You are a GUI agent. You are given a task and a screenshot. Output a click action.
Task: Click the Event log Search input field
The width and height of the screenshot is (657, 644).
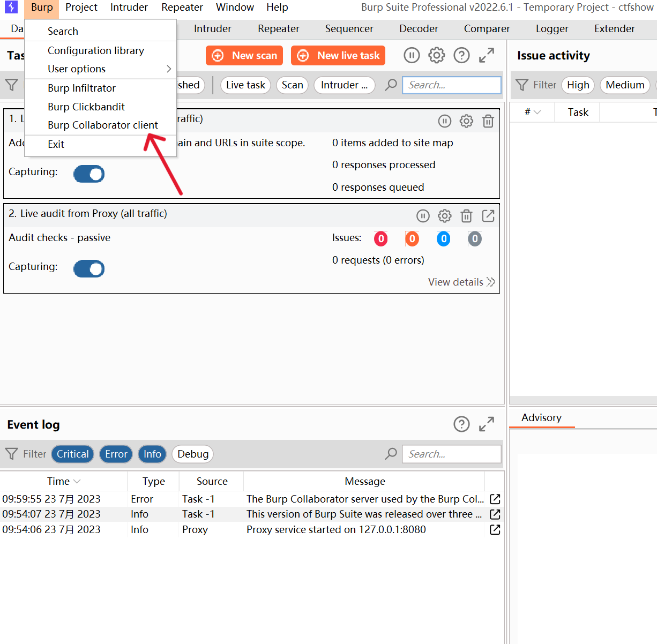tap(452, 454)
